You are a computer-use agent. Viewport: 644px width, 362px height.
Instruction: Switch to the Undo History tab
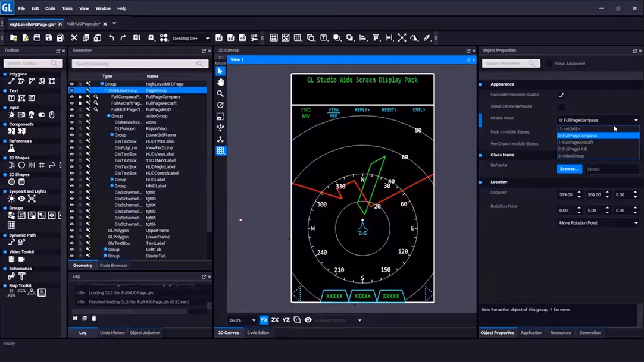point(112,332)
